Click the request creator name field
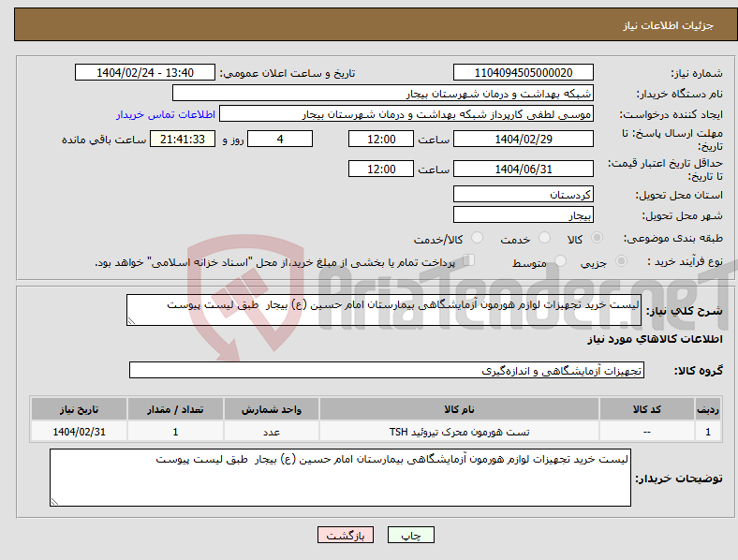The height and width of the screenshot is (560, 738). (406, 114)
